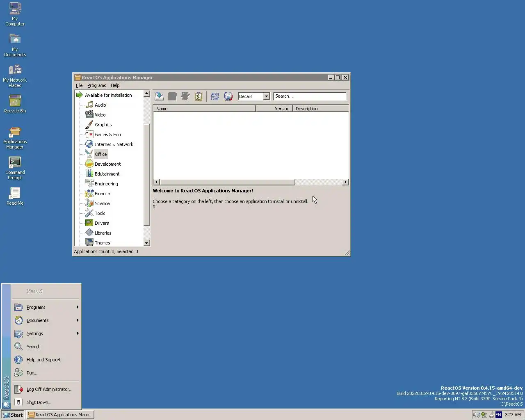Open the Games & Fun category
This screenshot has width=525, height=420.
(107, 135)
